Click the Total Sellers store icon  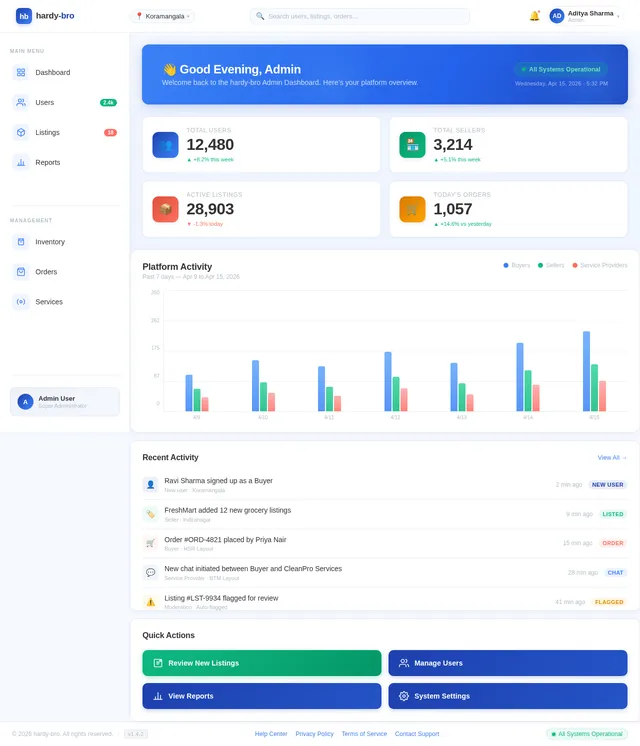413,145
